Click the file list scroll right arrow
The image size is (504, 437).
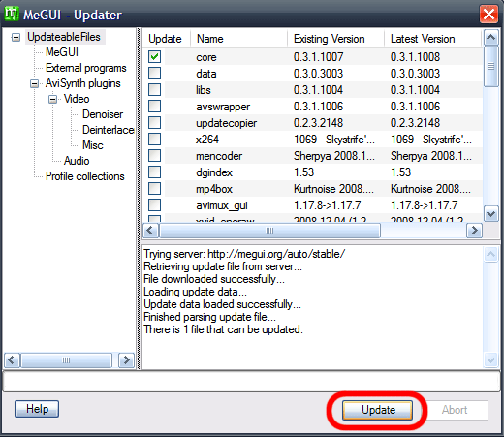pos(474,231)
